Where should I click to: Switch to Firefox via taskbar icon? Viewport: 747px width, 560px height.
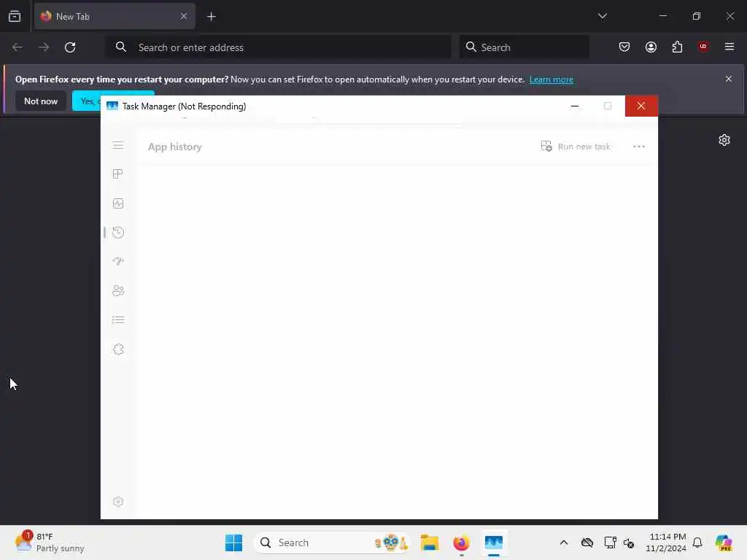pos(461,542)
